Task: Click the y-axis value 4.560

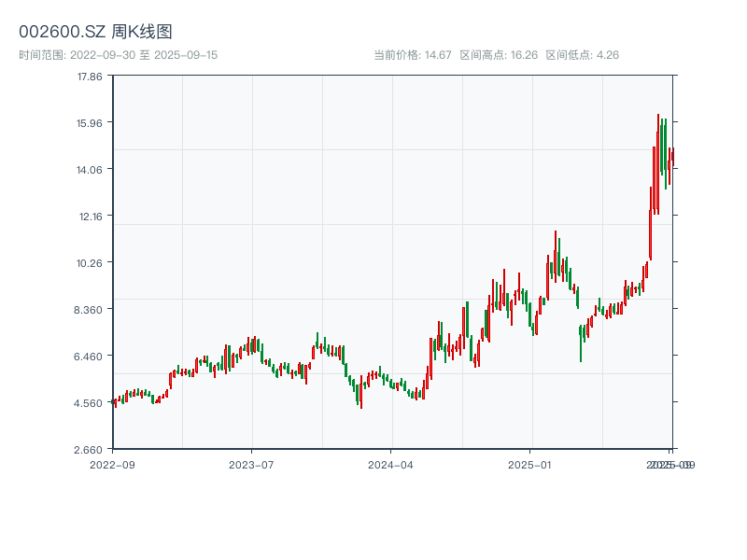Action: pos(88,403)
